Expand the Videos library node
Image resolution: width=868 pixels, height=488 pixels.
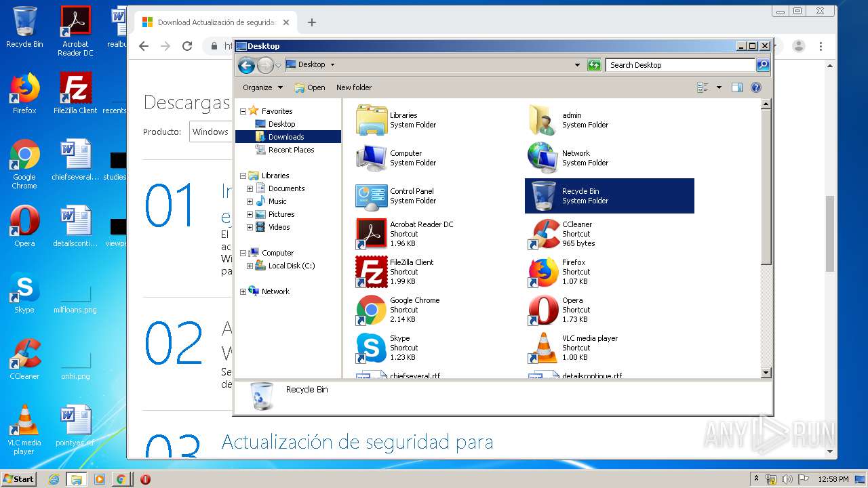[x=250, y=227]
